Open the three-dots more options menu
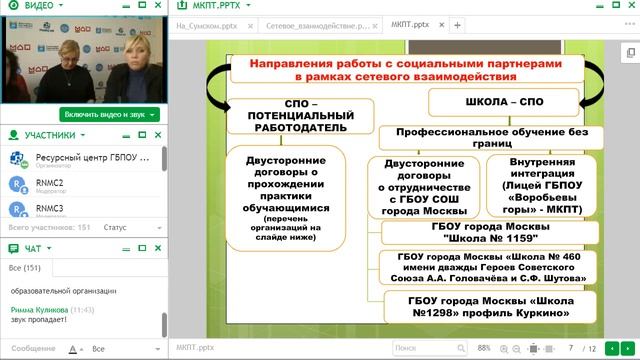640x360 pixels. [x=630, y=24]
